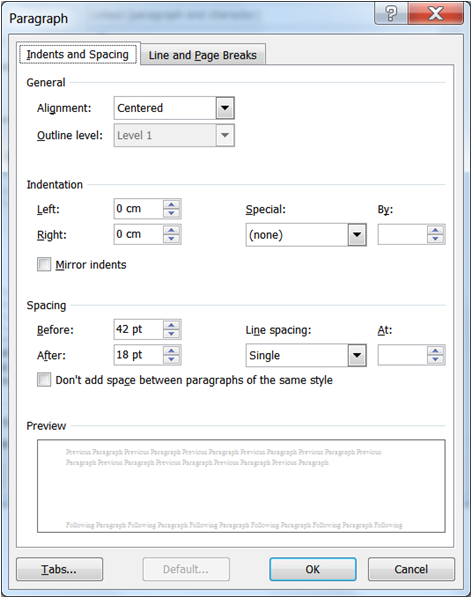
Task: Click the Right indentation field
Action: pos(139,234)
